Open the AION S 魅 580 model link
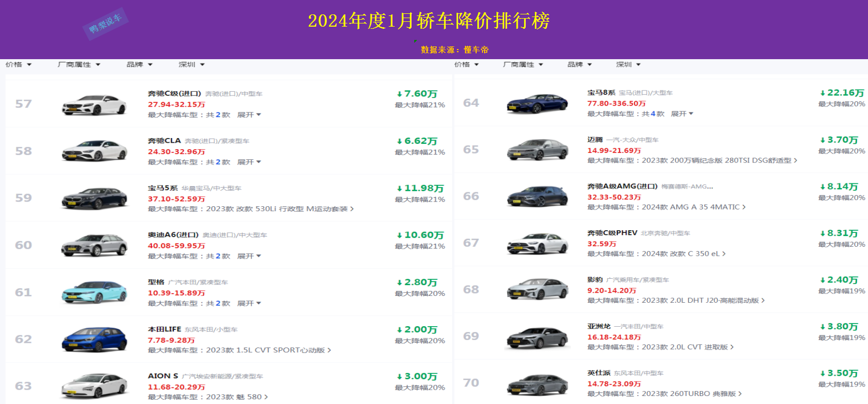Screen dimensions: 868x404 pos(237,397)
